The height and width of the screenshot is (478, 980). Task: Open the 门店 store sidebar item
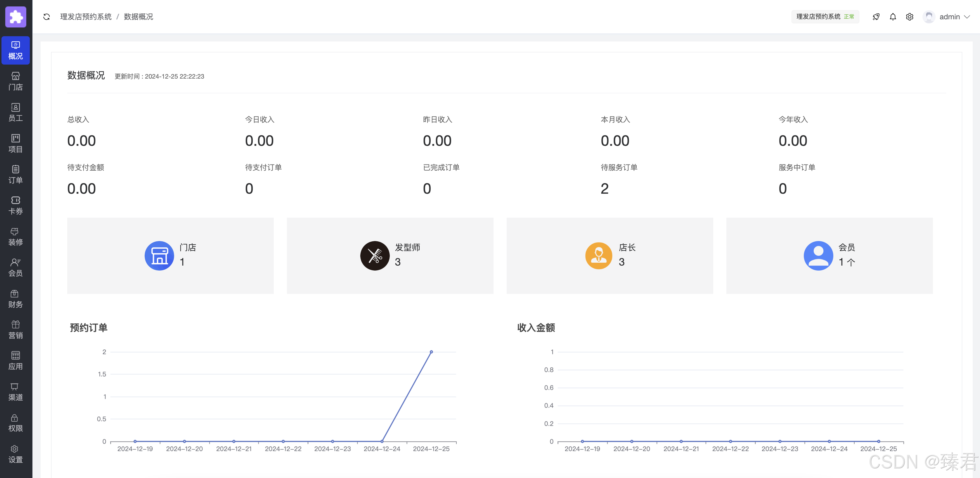[15, 82]
